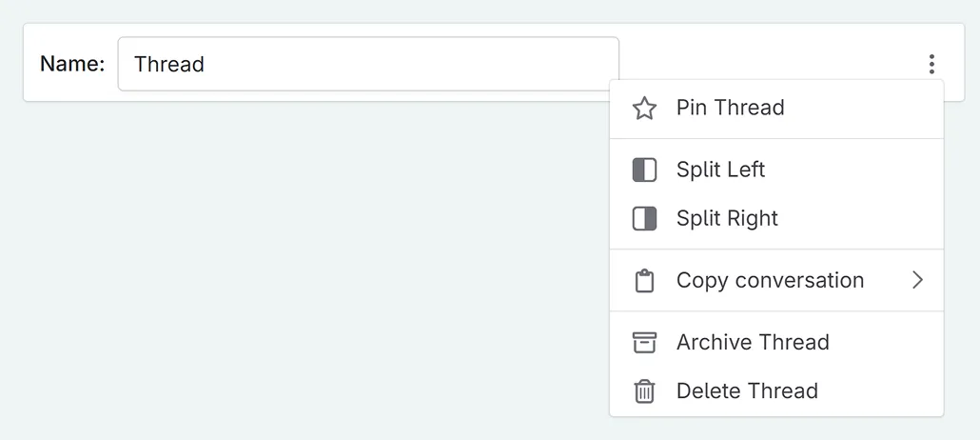Expand the Copy conversation submenu arrow

point(917,280)
